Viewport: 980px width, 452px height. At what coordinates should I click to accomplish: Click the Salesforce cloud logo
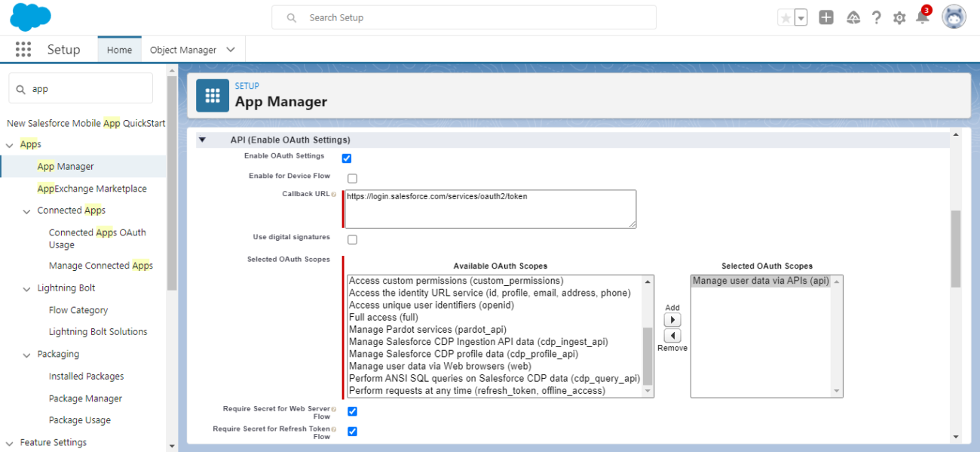pos(31,17)
